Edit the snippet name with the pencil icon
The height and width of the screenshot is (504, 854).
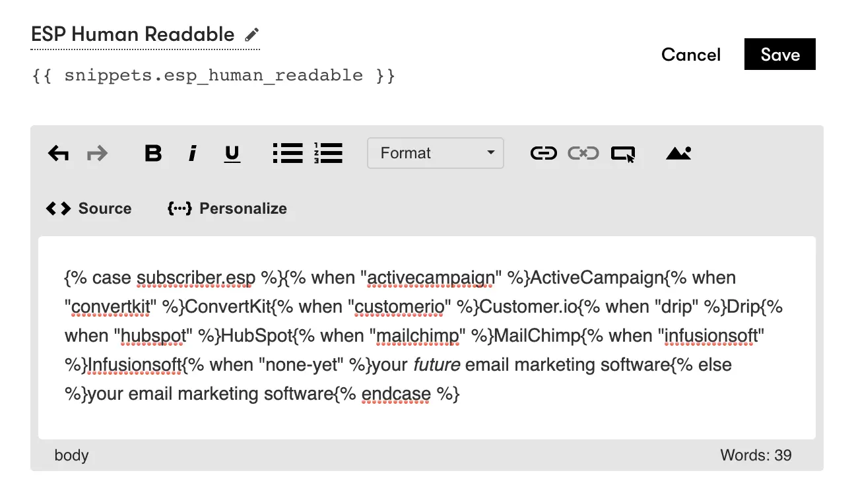251,34
